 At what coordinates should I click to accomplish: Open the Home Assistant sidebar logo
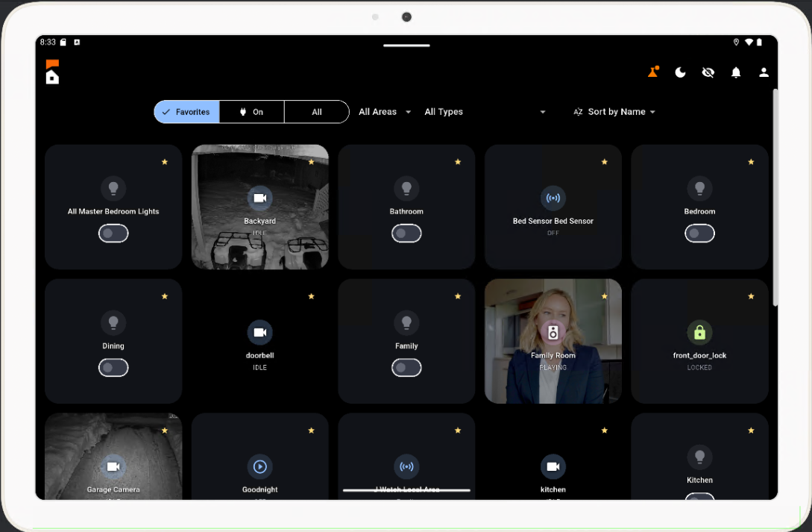(x=52, y=72)
